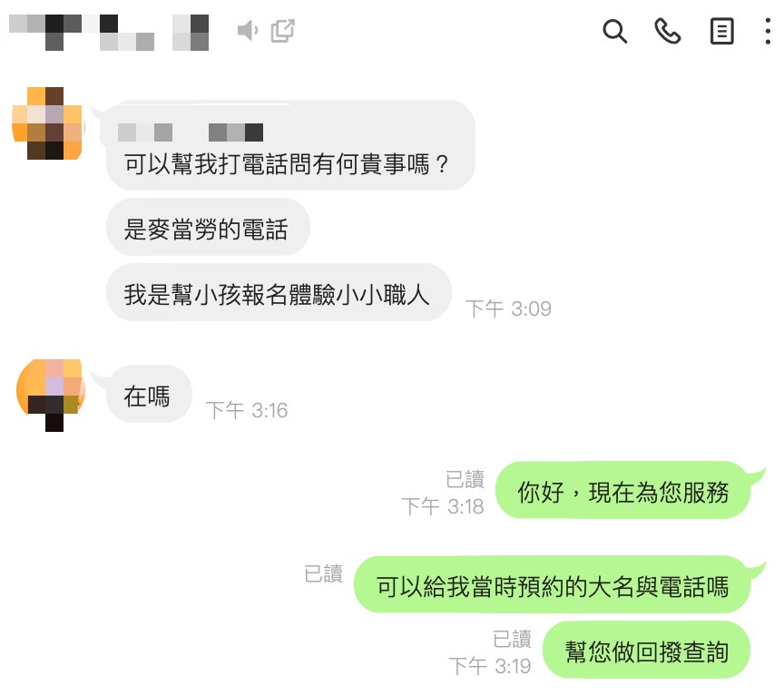Click the 下午 3:16 timestamp
Image resolution: width=784 pixels, height=695 pixels.
247,410
